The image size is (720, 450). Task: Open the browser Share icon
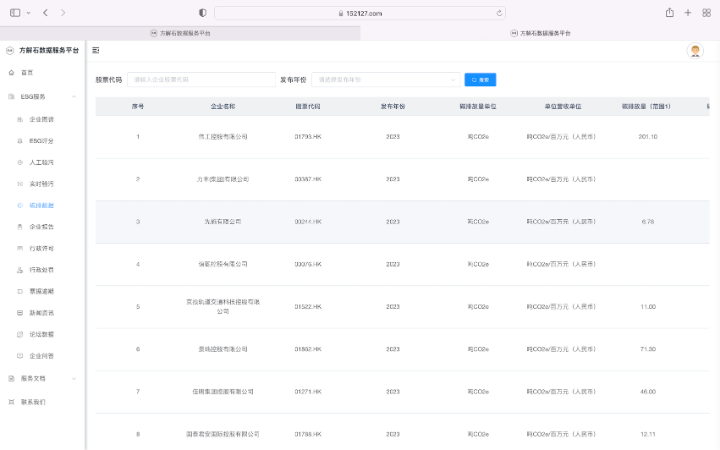point(670,13)
